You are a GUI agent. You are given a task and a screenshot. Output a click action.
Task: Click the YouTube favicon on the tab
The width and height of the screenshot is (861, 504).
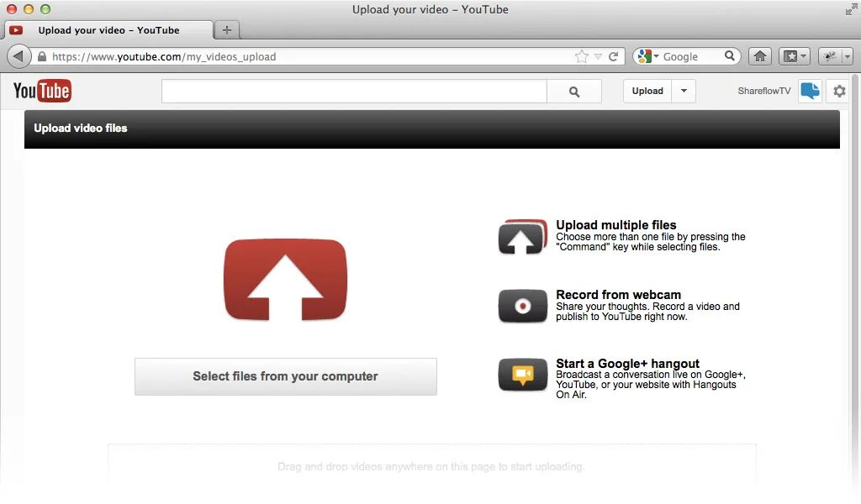click(16, 30)
